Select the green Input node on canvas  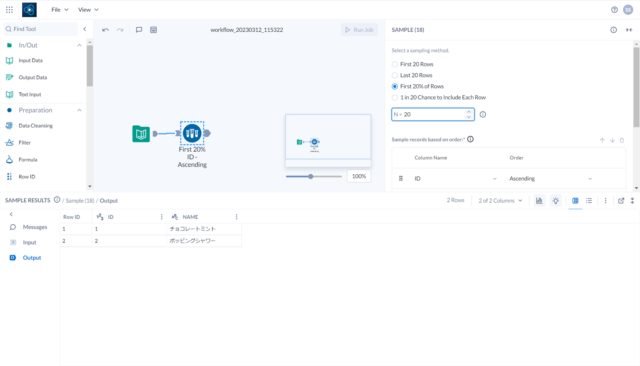(141, 134)
